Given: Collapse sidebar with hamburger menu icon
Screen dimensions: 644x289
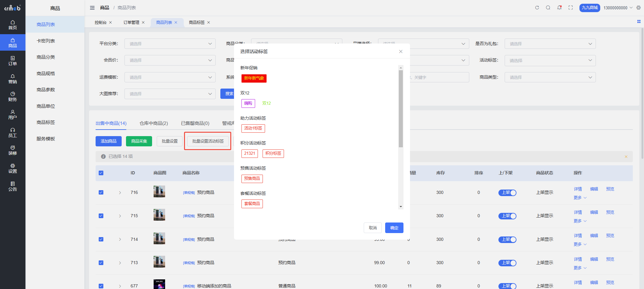Looking at the screenshot, I should 92,8.
